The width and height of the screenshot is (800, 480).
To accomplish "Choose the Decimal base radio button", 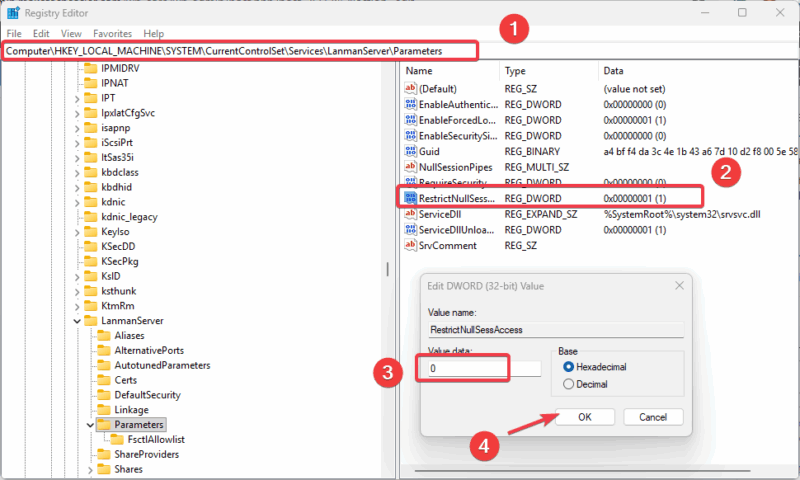I will 570,384.
